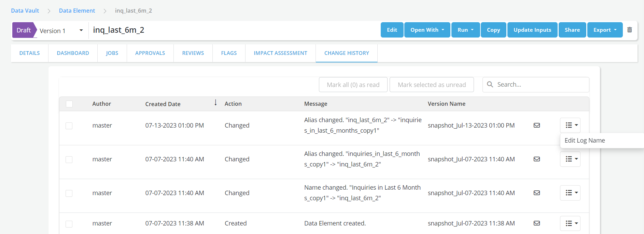Select checkbox for 07-13-2023 01:00 PM row
Image resolution: width=644 pixels, height=234 pixels.
point(69,126)
